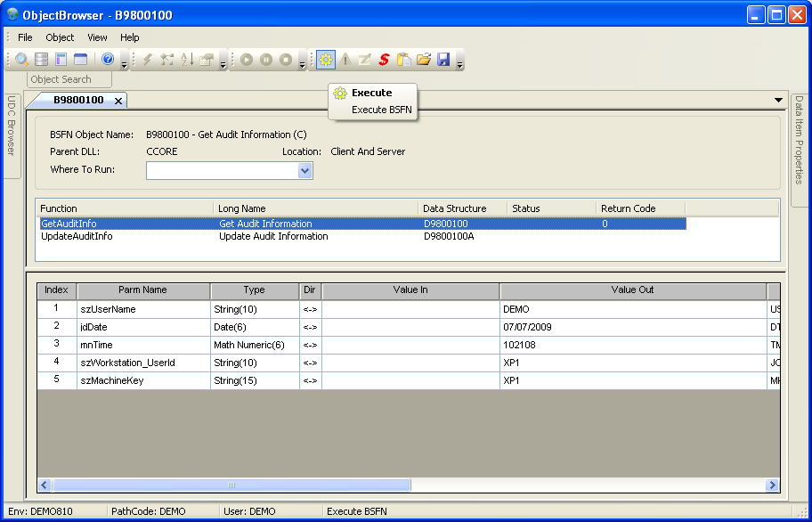812x522 pixels.
Task: Open the Data Item Properties side panel
Action: (799, 139)
